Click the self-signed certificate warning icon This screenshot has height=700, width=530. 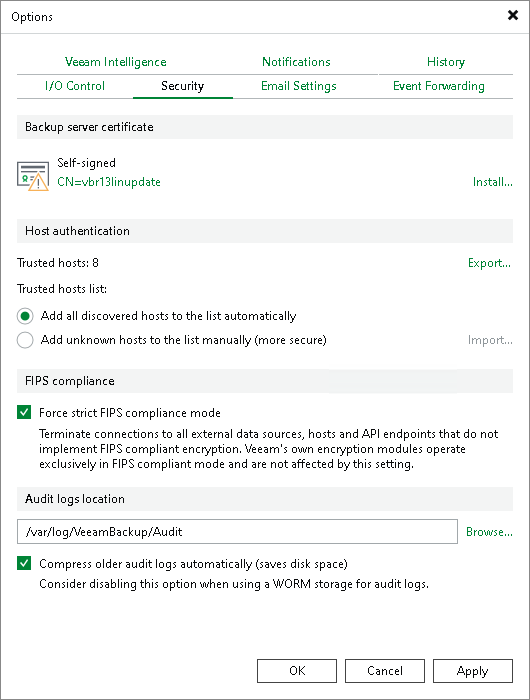pyautogui.click(x=33, y=176)
